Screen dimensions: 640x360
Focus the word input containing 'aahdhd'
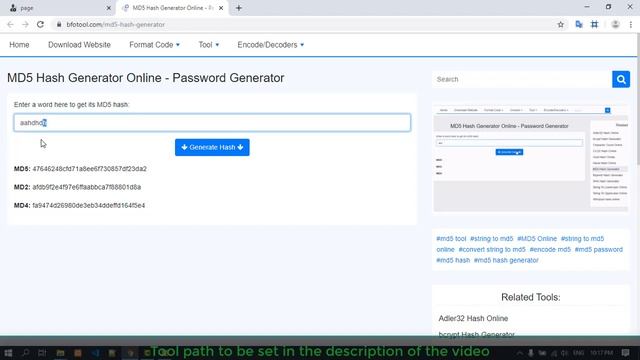[212, 122]
